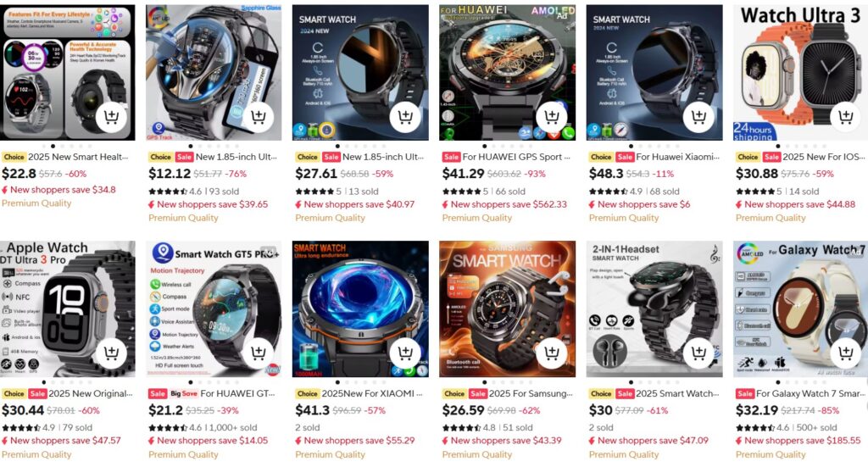View the Watch Ultra 3 product image
The height and width of the screenshot is (467, 868).
pos(800,73)
